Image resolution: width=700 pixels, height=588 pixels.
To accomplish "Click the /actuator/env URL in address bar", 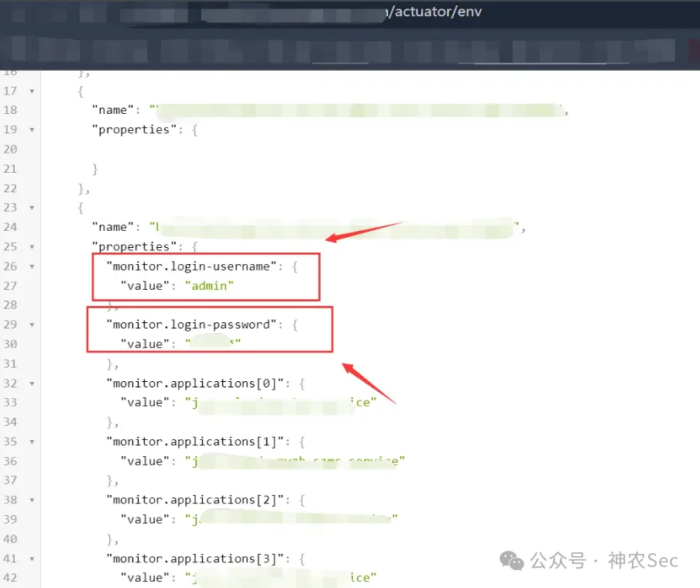I will pos(434,12).
